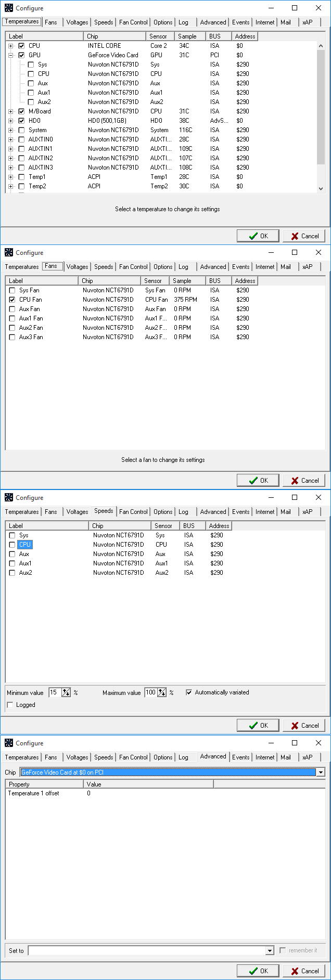
Task: Click the Minimum value field showing 15
Action: pyautogui.click(x=55, y=692)
